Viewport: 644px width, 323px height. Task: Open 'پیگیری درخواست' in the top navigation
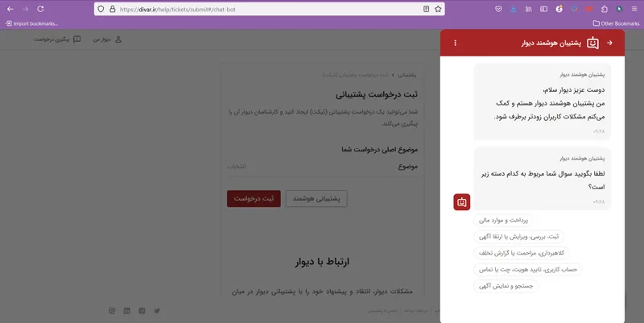(x=57, y=39)
